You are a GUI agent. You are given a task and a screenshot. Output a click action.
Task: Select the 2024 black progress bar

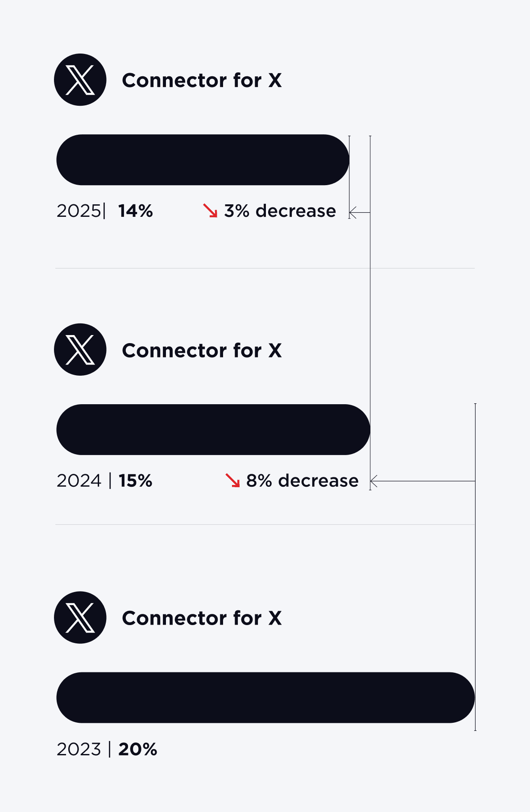[x=213, y=430]
